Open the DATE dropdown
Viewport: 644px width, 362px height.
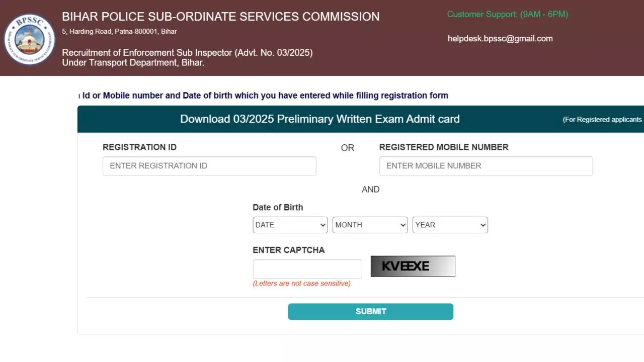point(290,225)
